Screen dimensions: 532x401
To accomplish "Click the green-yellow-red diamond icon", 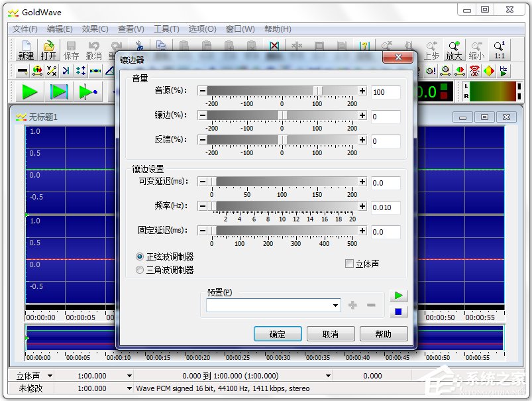I will pyautogui.click(x=489, y=71).
